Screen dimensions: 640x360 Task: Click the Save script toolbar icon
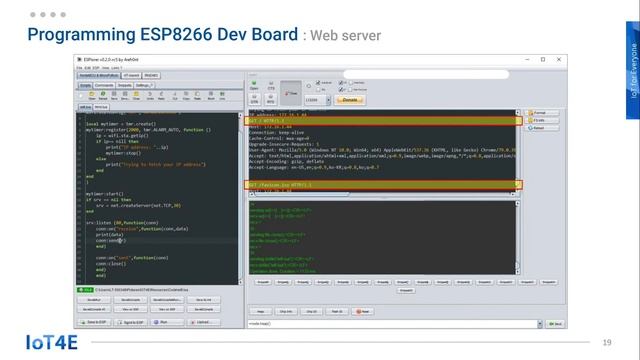114,96
